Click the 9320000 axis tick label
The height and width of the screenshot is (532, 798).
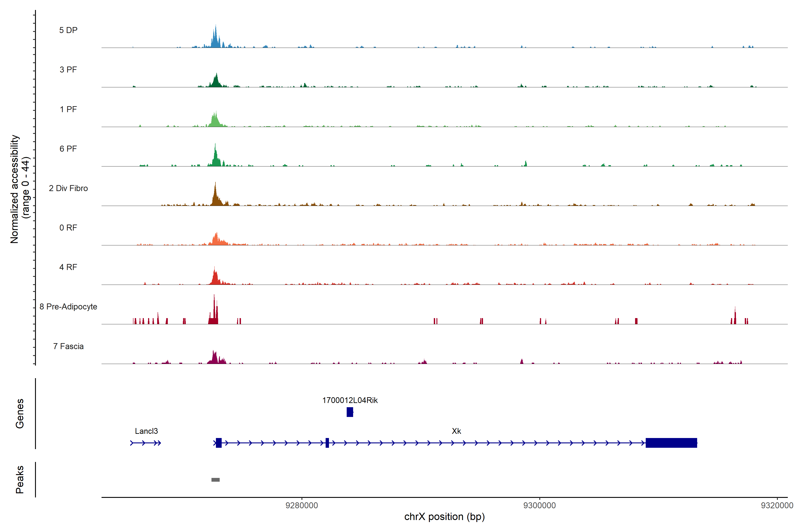pyautogui.click(x=777, y=506)
